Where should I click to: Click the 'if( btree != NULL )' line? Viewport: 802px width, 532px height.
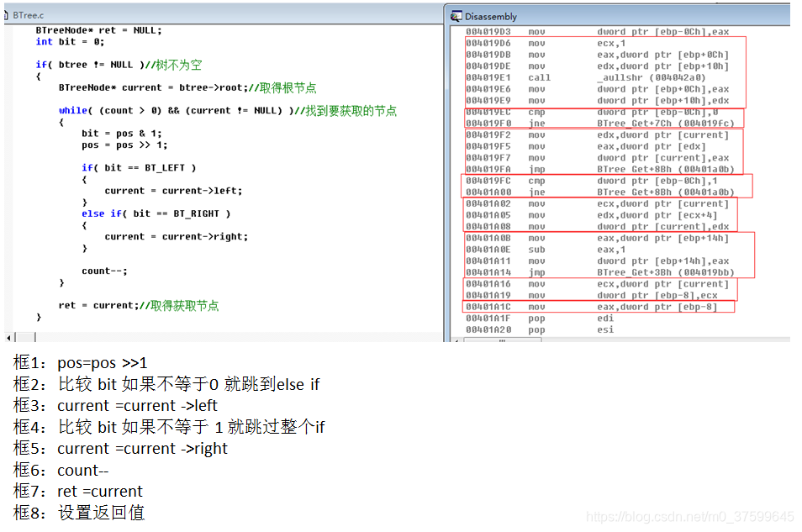pyautogui.click(x=119, y=65)
